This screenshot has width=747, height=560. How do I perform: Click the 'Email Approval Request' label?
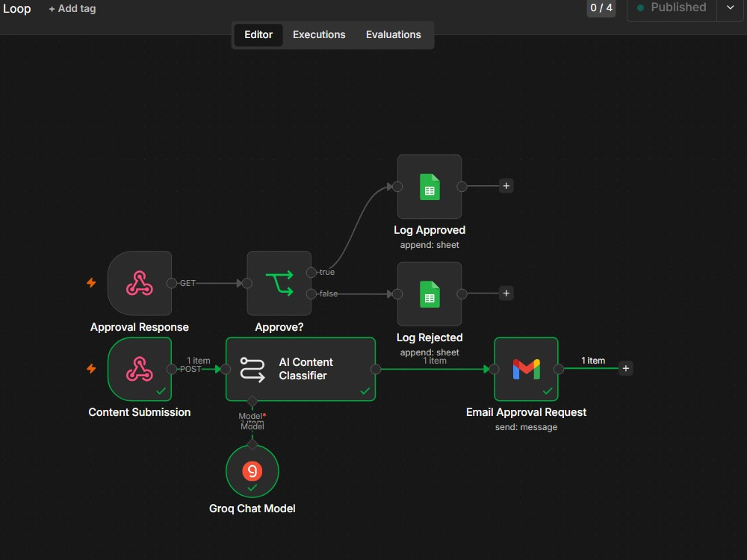click(526, 412)
